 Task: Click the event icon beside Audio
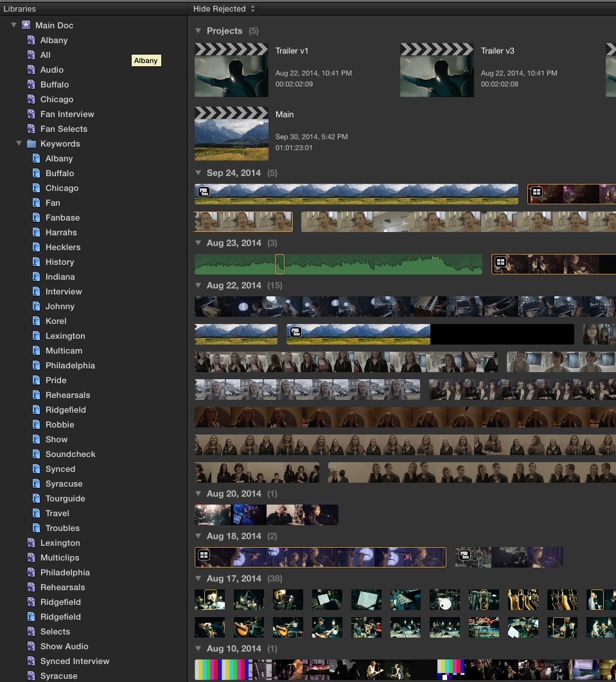[x=31, y=69]
